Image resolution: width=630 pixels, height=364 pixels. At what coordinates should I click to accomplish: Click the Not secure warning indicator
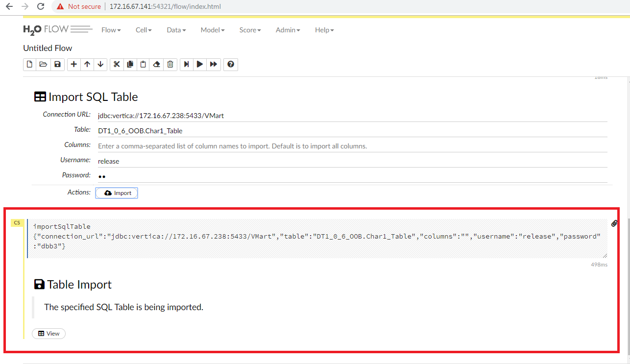point(78,6)
